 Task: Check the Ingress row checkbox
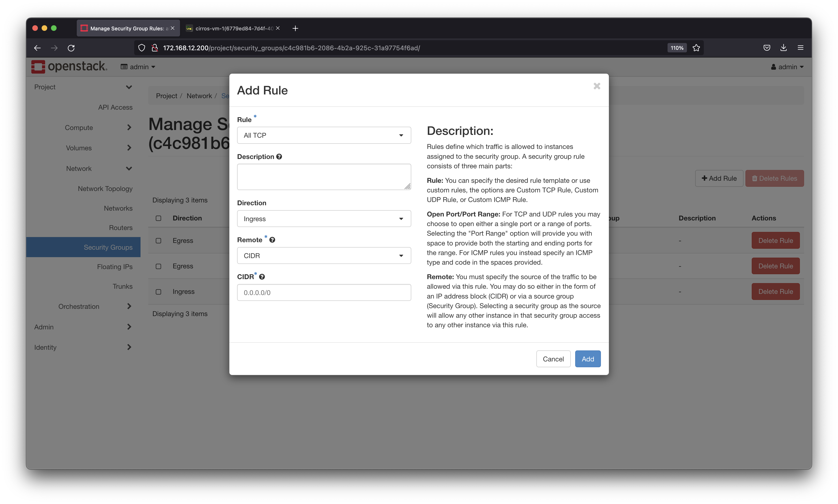pos(159,292)
